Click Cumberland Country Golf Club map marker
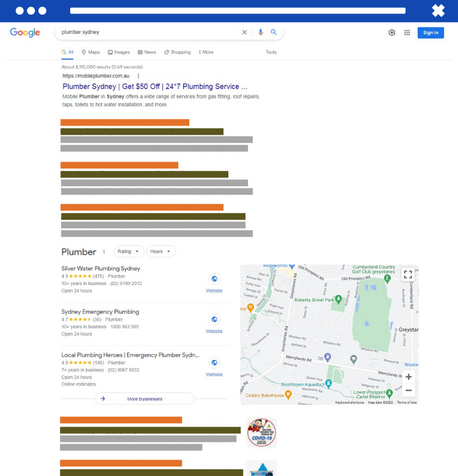The image size is (458, 476). pyautogui.click(x=387, y=279)
